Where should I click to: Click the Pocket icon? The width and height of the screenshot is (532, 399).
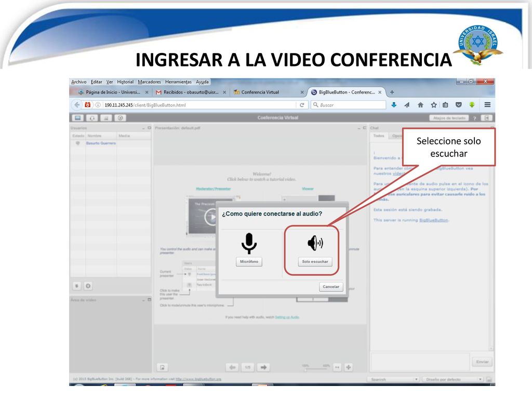coord(458,105)
